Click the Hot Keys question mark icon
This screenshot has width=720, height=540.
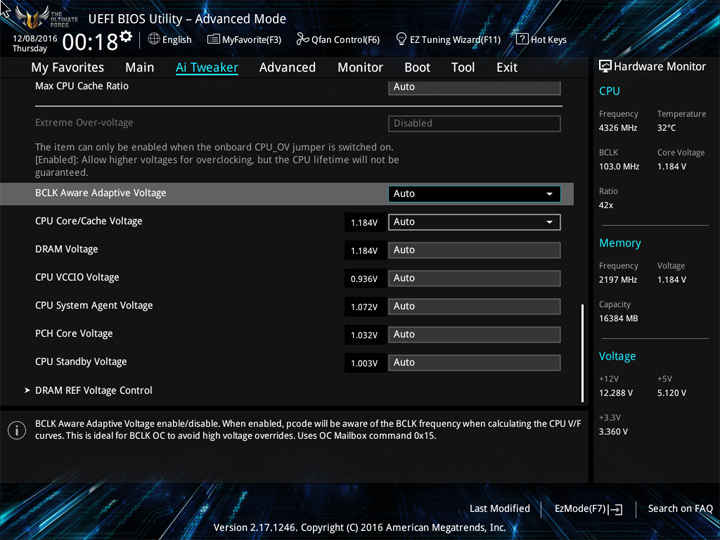pyautogui.click(x=522, y=39)
